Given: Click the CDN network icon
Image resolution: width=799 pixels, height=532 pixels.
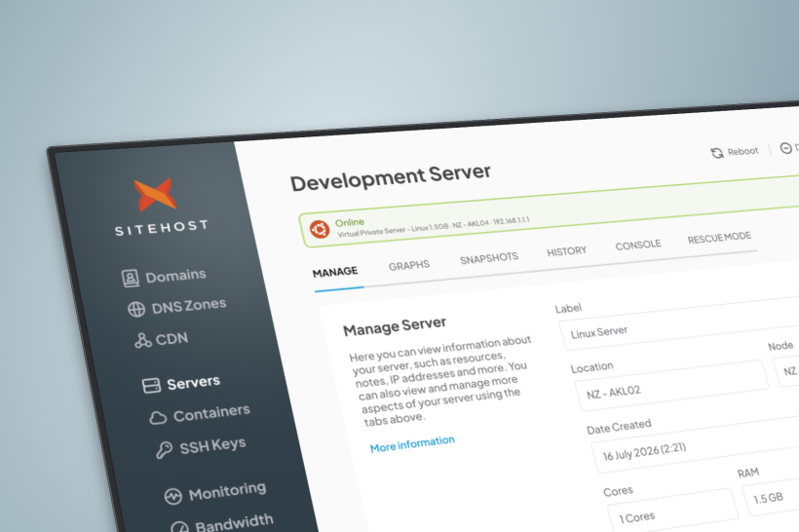Looking at the screenshot, I should (x=142, y=340).
